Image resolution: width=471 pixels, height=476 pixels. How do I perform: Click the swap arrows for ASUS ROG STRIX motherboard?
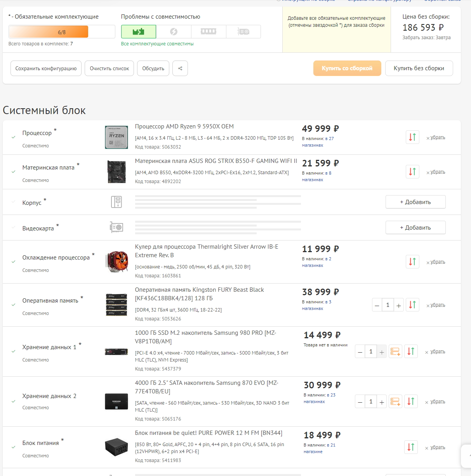tap(412, 171)
